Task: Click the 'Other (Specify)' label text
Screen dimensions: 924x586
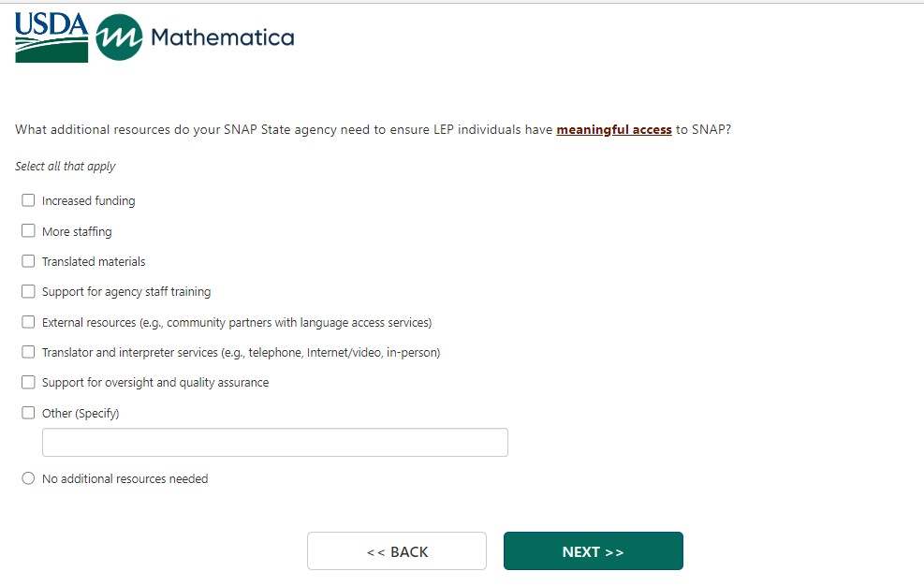Action: (x=81, y=413)
